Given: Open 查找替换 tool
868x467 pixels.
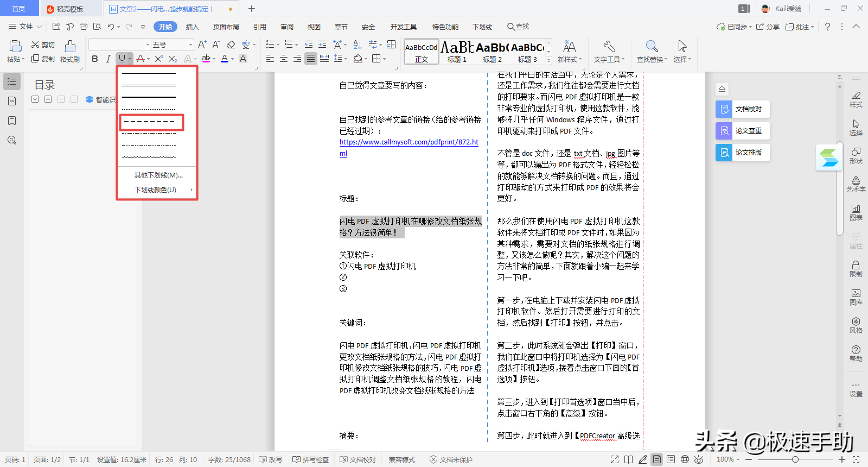Looking at the screenshot, I should pos(652,52).
